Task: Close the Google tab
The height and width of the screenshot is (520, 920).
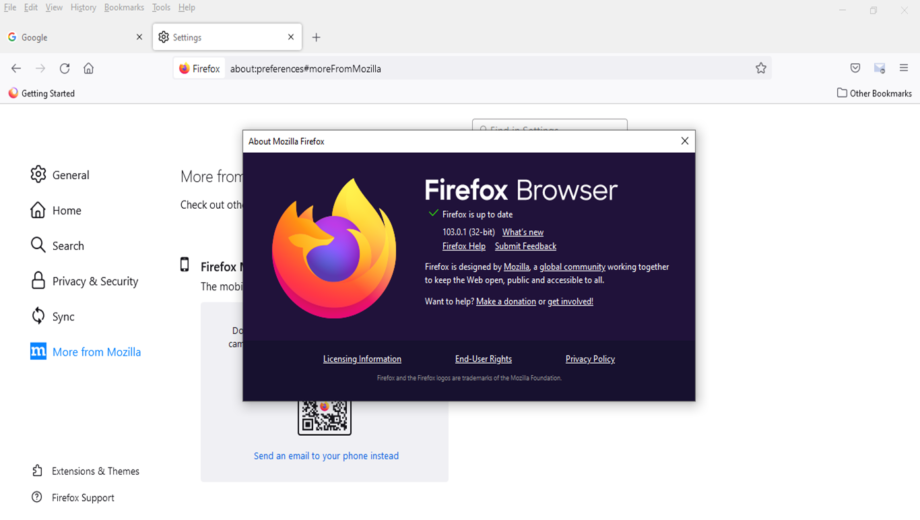Action: (x=139, y=37)
